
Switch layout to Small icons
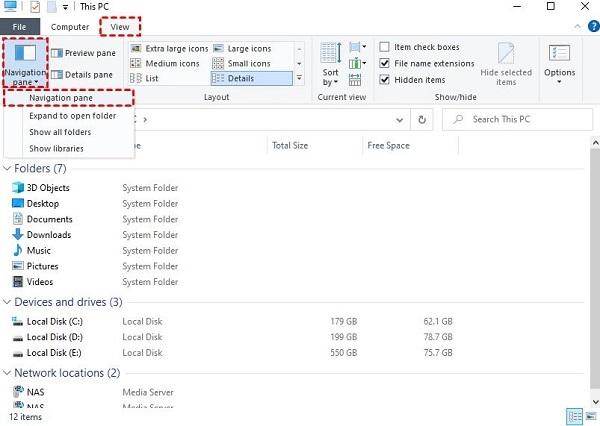pyautogui.click(x=241, y=64)
